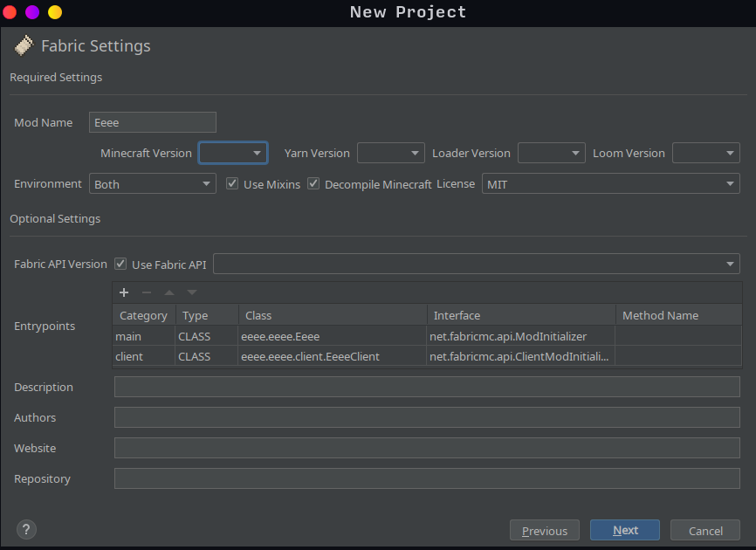Cancel the new project wizard
Screen dimensions: 756x550
pyautogui.click(x=704, y=530)
